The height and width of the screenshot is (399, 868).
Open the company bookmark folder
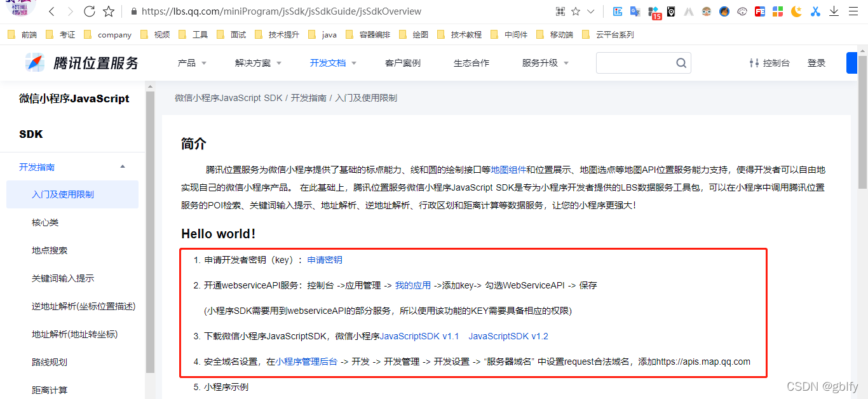pos(107,34)
